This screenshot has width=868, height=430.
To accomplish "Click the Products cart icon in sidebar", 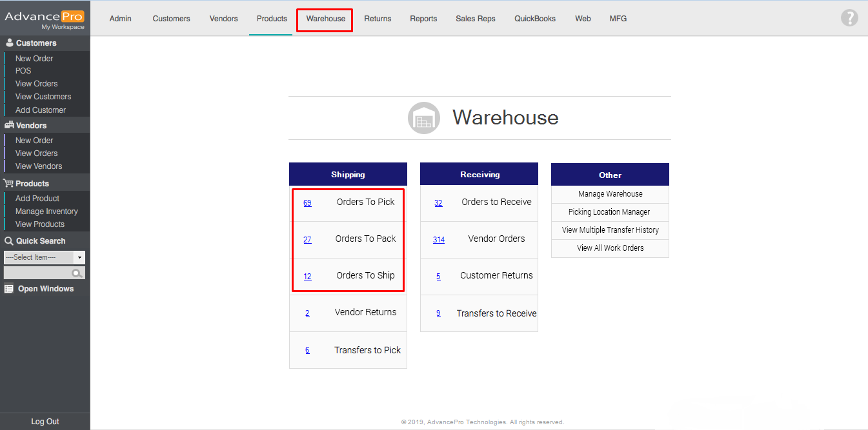I will click(8, 184).
